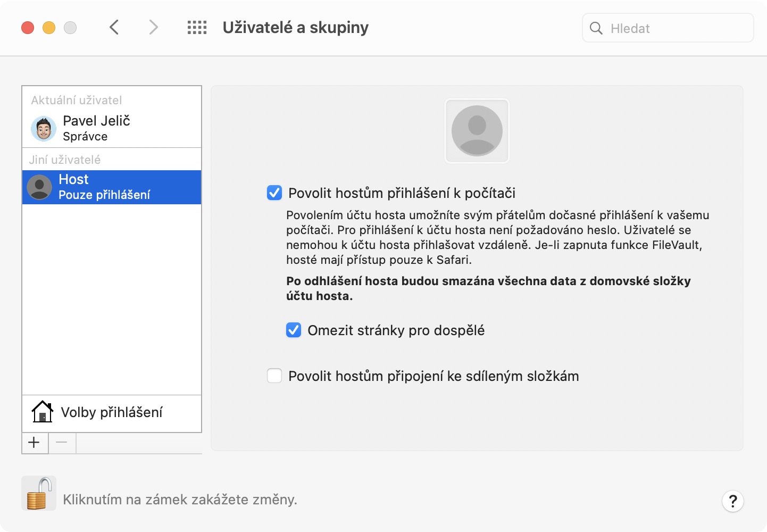767x532 pixels.
Task: Select Pavel Jelič administrator account
Action: point(96,128)
